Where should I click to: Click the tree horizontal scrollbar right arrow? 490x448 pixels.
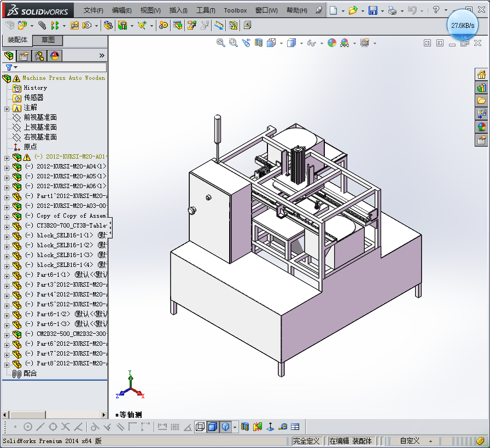pyautogui.click(x=104, y=415)
